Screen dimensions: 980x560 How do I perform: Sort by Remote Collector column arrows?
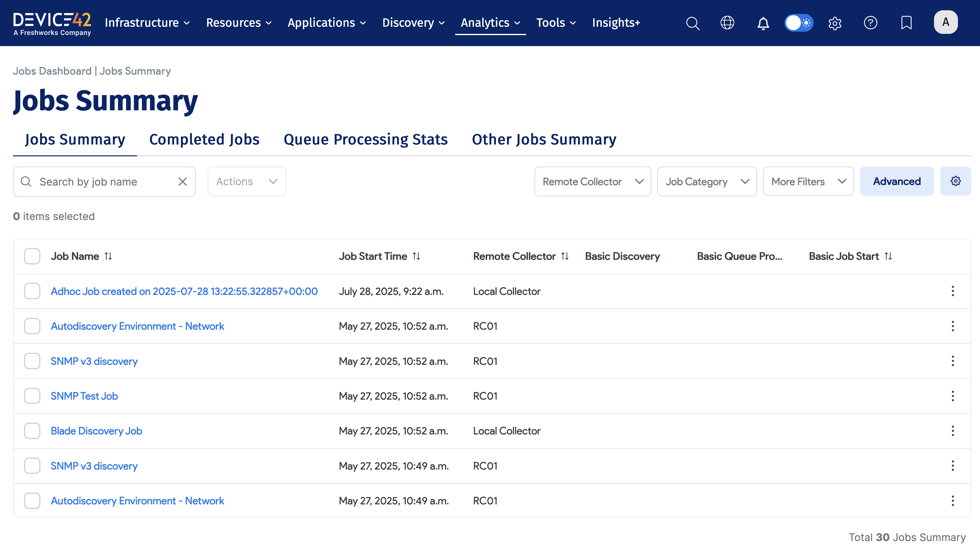pyautogui.click(x=565, y=256)
